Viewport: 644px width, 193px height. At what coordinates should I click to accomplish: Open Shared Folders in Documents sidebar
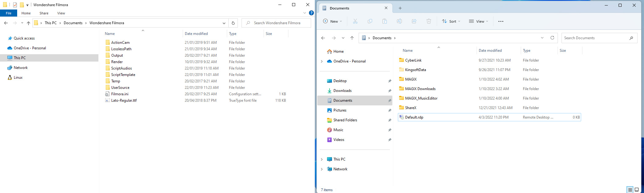tap(345, 120)
